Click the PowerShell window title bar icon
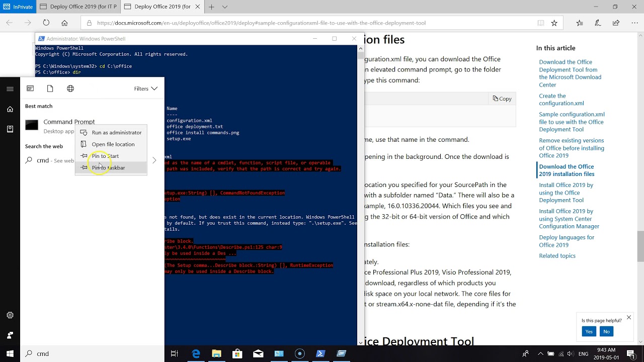 (41, 39)
